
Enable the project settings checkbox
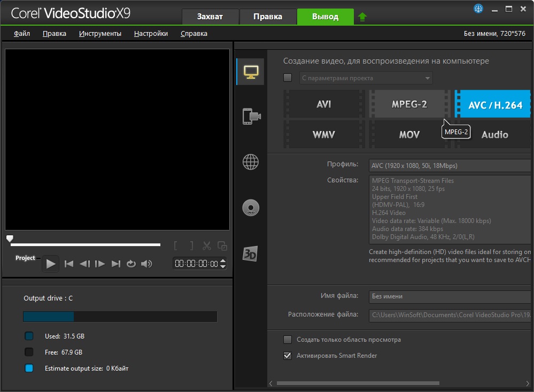[288, 78]
